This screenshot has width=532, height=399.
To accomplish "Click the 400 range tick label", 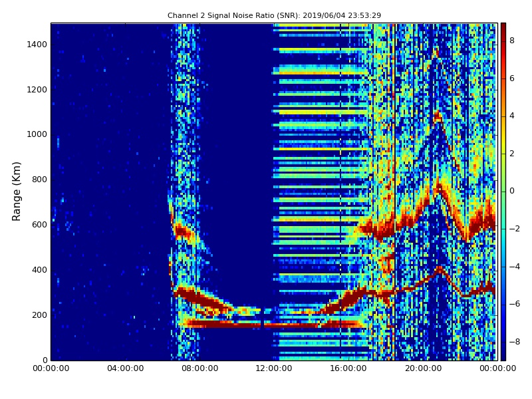I will point(39,270).
